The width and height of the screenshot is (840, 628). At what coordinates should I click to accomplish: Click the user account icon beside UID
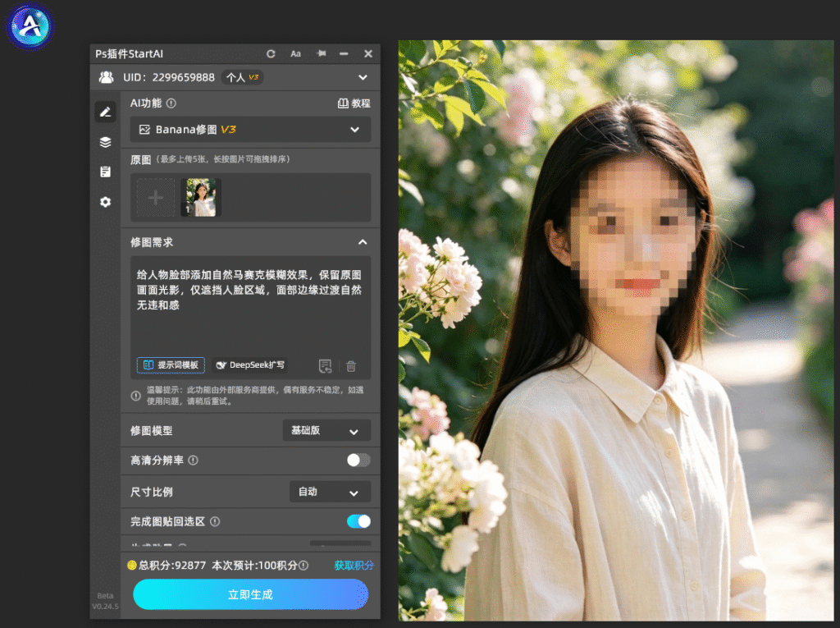[106, 77]
